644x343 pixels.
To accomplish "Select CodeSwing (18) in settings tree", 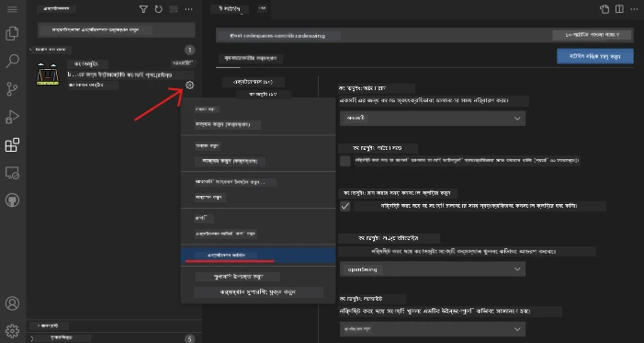I will 264,95.
